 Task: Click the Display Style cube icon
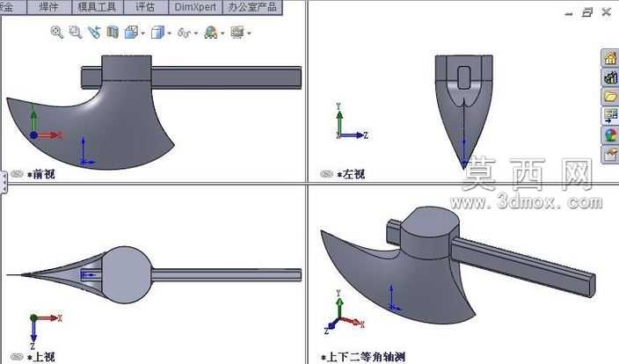(x=157, y=33)
